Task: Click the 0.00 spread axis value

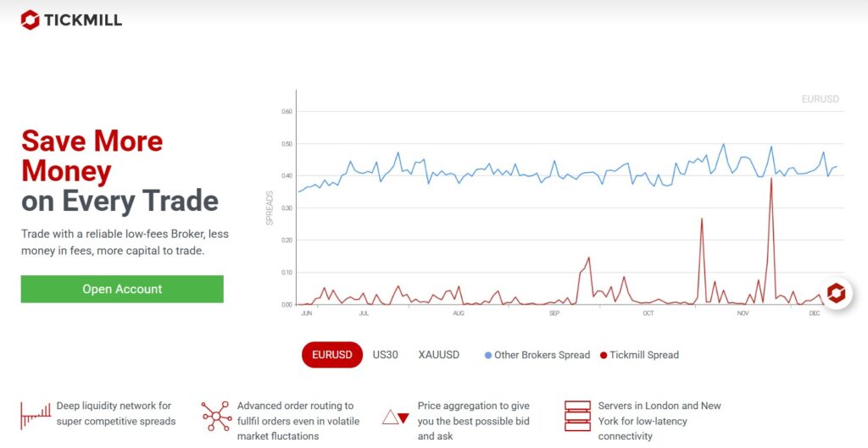Action: (x=287, y=305)
